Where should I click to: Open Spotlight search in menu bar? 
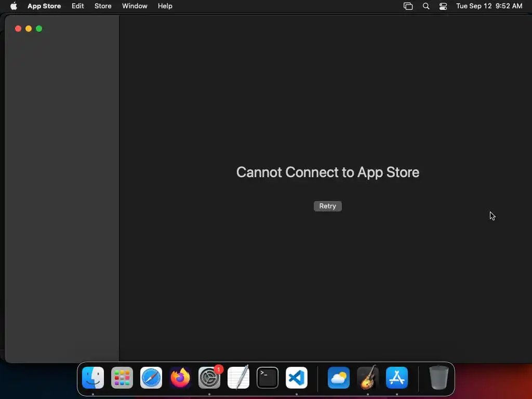(426, 6)
